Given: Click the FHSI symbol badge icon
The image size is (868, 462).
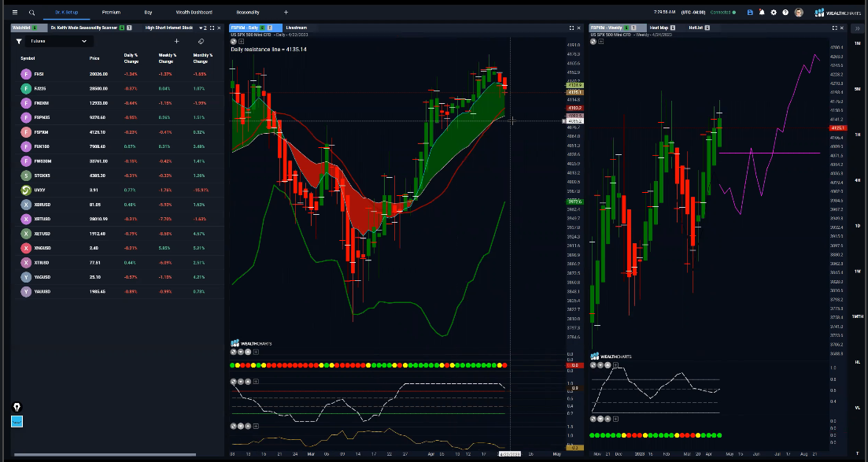Looking at the screenshot, I should [x=26, y=74].
